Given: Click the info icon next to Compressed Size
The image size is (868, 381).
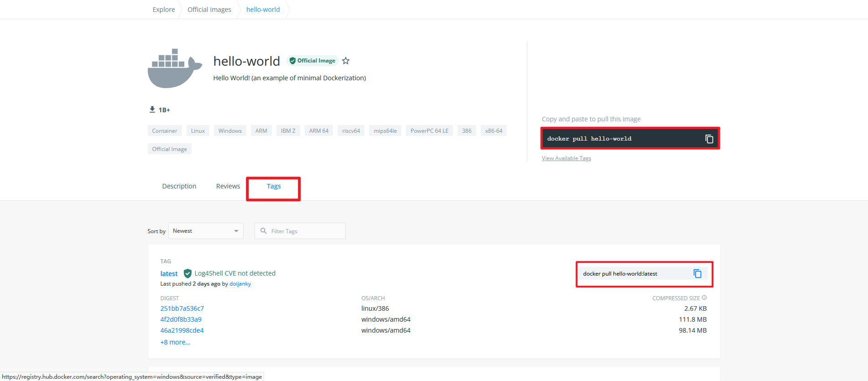Looking at the screenshot, I should click(x=704, y=297).
